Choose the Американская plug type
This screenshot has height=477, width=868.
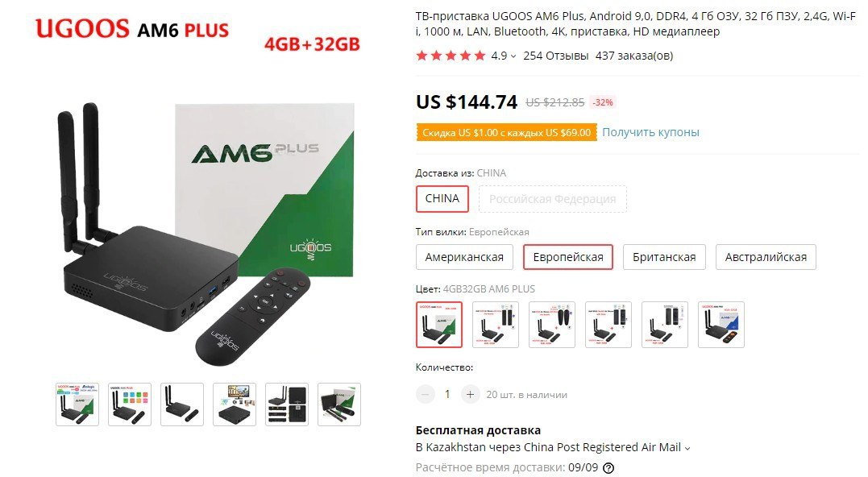pyautogui.click(x=464, y=257)
